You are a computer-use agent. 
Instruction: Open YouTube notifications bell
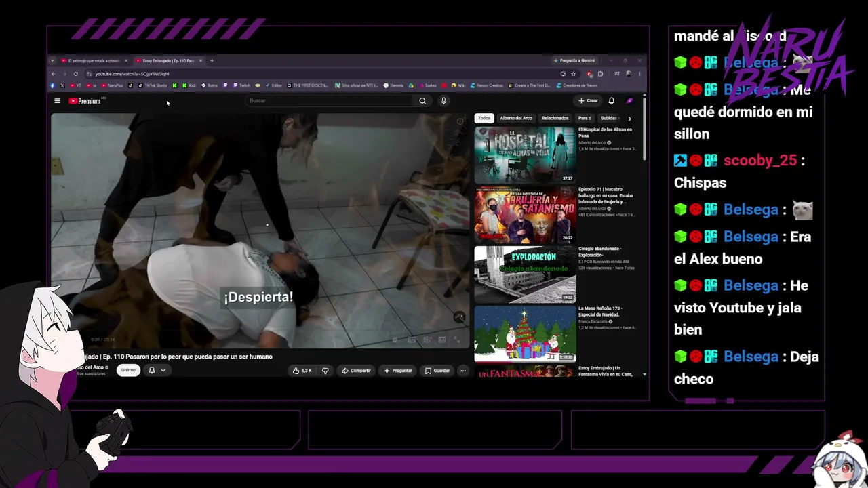(611, 101)
